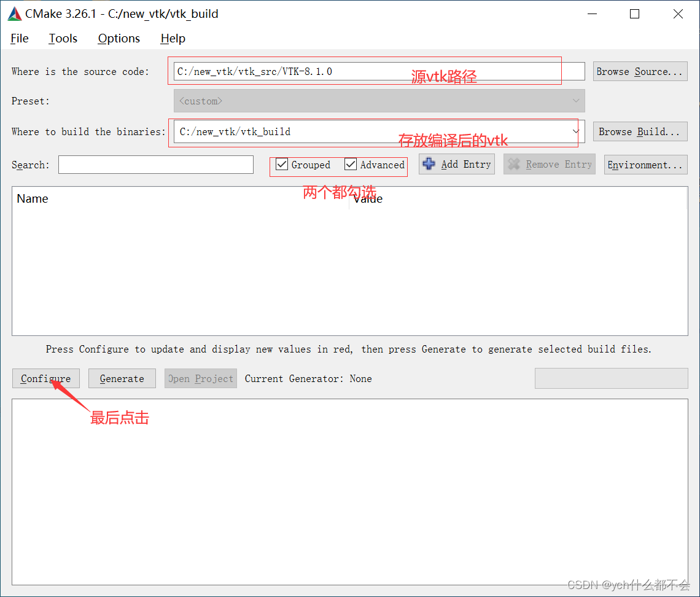
Task: Click the CMake triangle logo icon
Action: pyautogui.click(x=14, y=14)
